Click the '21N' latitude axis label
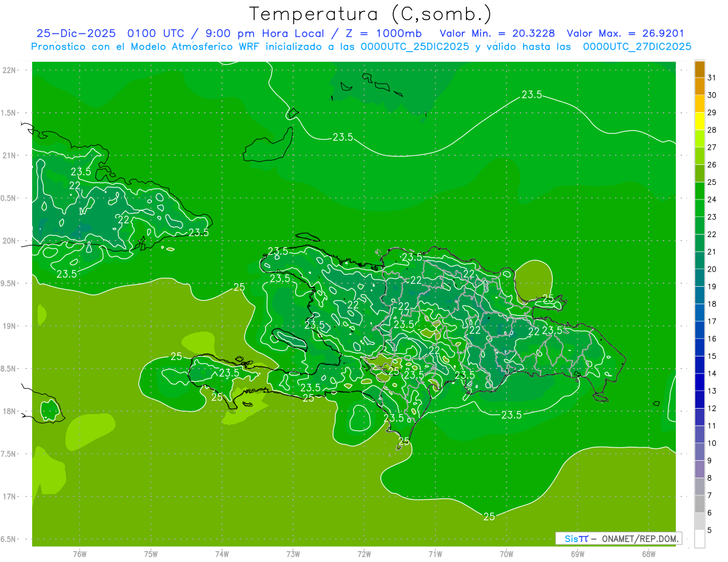This screenshot has width=728, height=562. click(x=10, y=155)
